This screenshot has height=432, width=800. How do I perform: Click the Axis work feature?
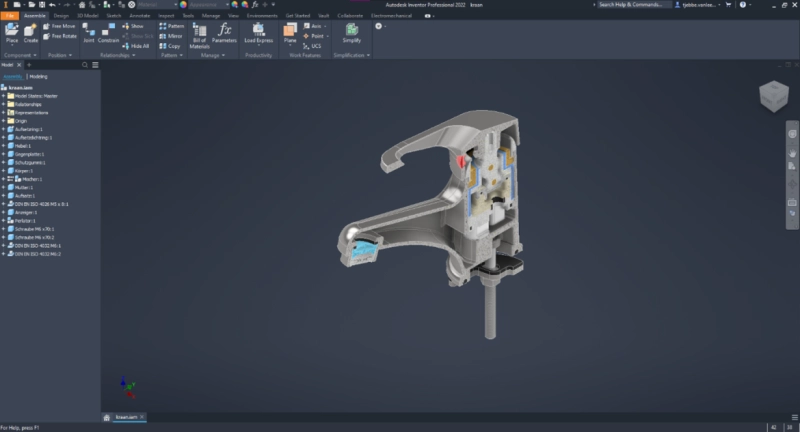point(315,26)
